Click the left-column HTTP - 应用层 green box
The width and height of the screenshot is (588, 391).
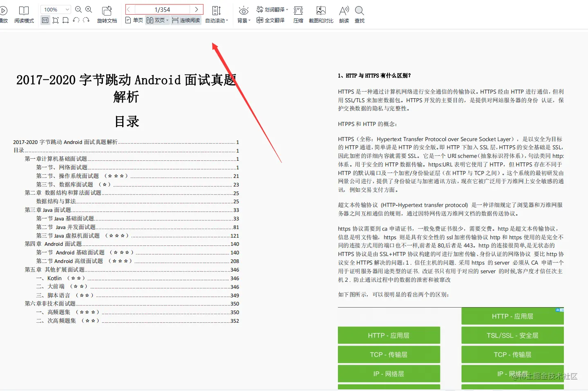tap(389, 335)
